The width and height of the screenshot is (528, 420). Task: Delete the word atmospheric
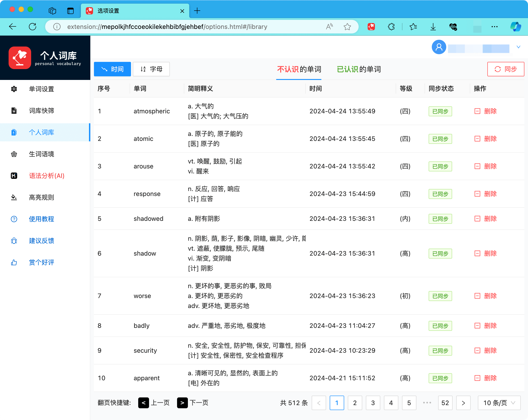(486, 111)
